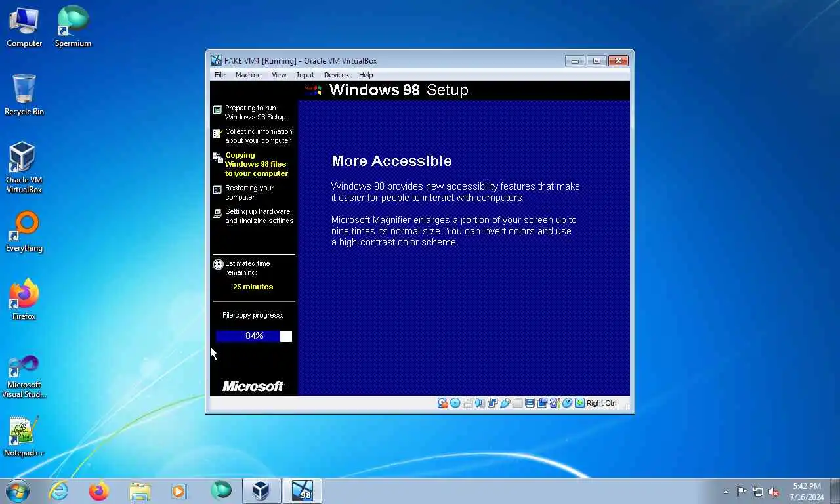Click the Right Ctrl host key label
The height and width of the screenshot is (504, 840).
click(602, 403)
